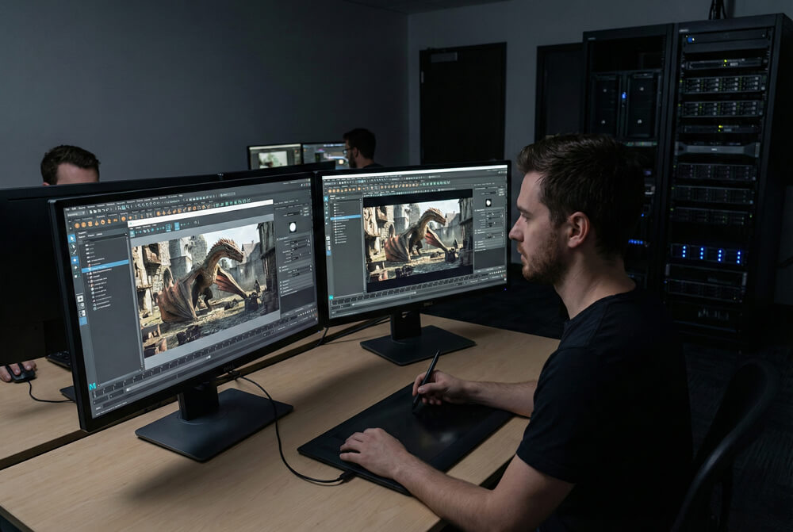
Task: Expand the highlighted node in the Outliner
Action: tap(90, 270)
